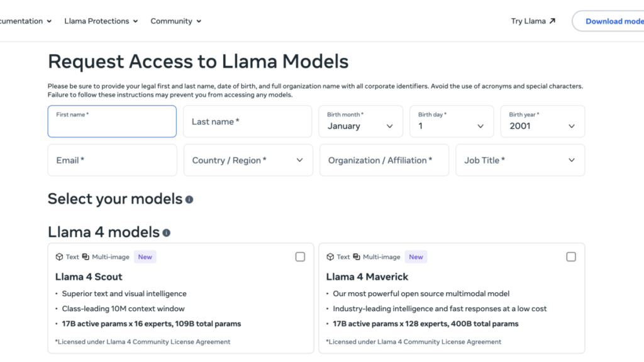
Task: Click the Llama 4 Maverick title
Action: coord(367,277)
